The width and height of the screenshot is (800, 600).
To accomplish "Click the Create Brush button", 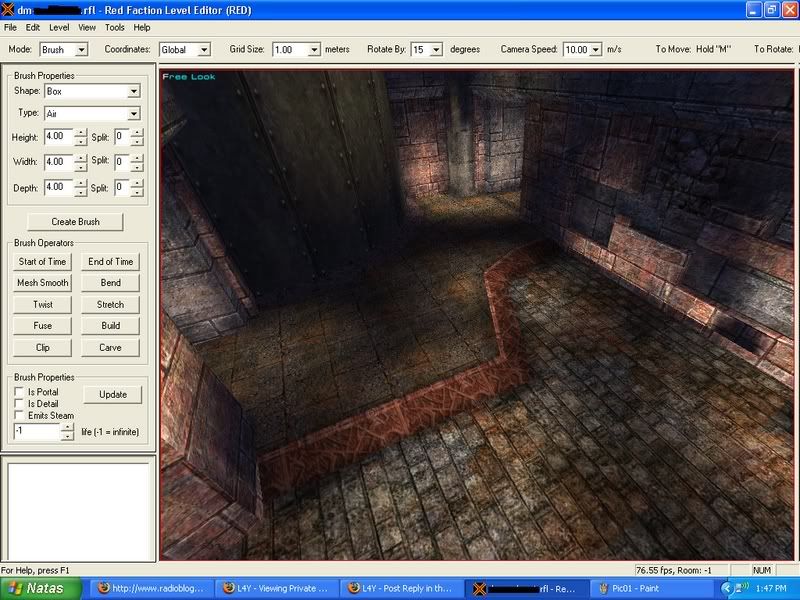I will pyautogui.click(x=75, y=222).
